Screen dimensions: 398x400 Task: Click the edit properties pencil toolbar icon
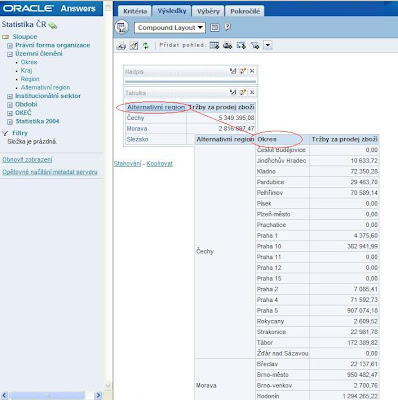(134, 46)
